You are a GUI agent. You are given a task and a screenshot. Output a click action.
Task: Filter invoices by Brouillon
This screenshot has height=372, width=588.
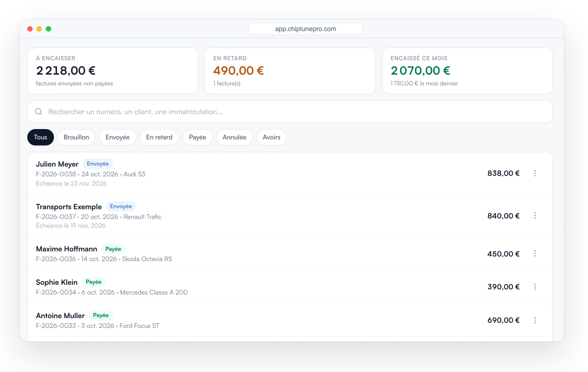(x=76, y=137)
